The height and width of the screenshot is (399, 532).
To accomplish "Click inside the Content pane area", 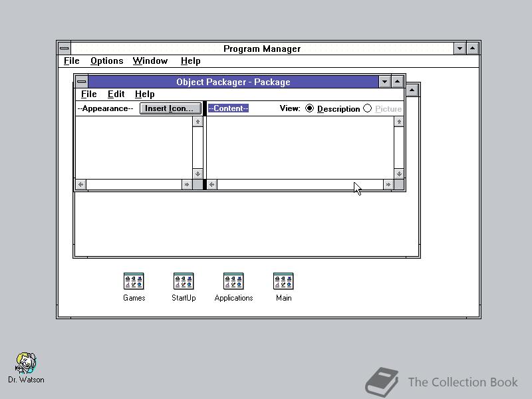I will 300,148.
